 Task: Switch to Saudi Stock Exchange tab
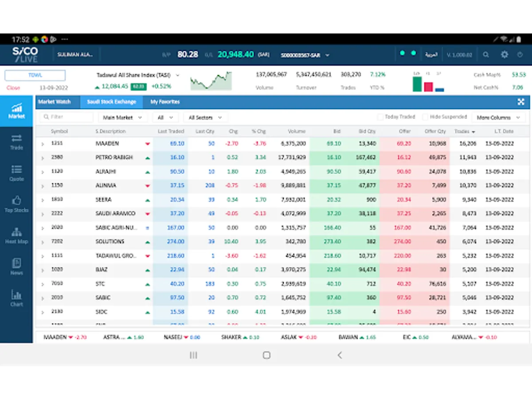click(x=111, y=102)
